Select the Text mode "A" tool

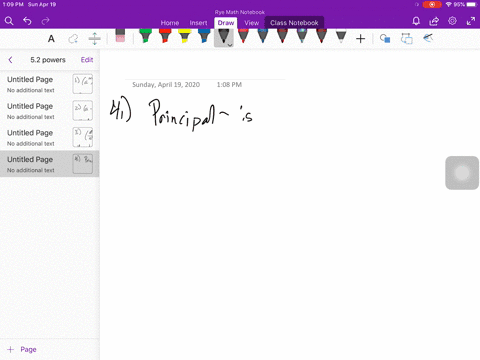[x=51, y=39]
